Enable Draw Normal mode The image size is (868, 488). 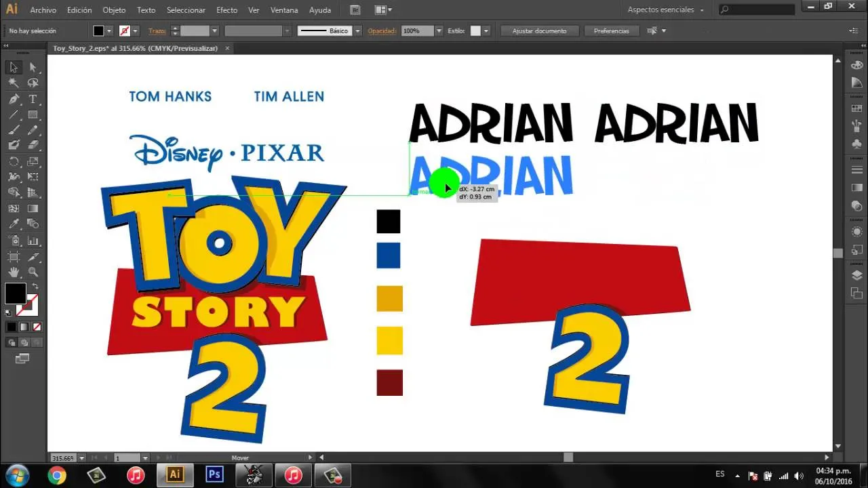[12, 342]
